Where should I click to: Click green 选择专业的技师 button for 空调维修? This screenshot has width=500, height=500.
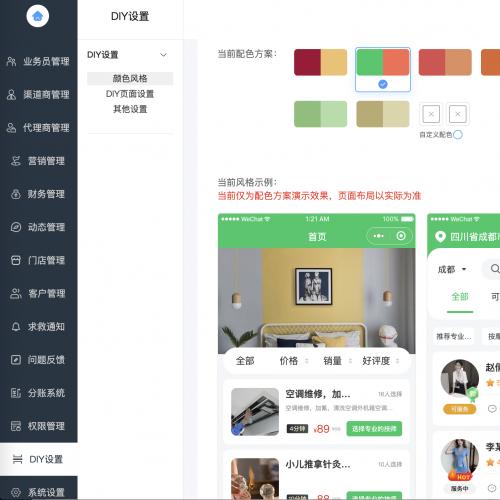374,429
